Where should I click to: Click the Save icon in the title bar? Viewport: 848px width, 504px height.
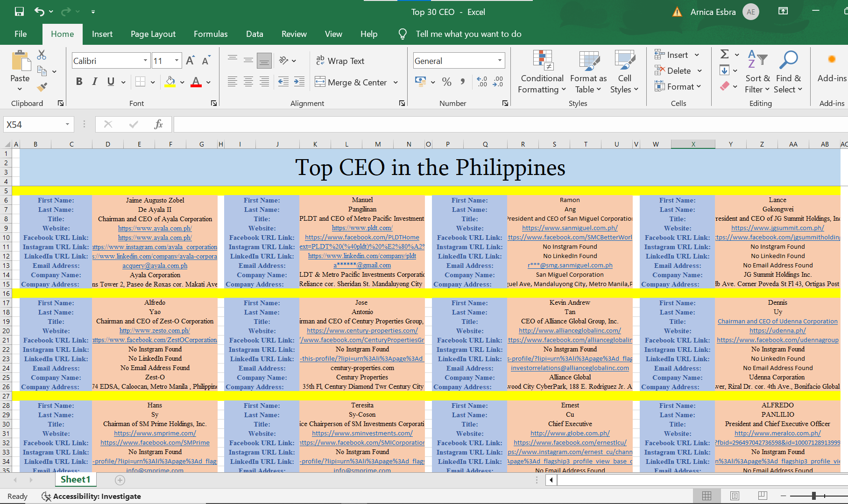19,12
